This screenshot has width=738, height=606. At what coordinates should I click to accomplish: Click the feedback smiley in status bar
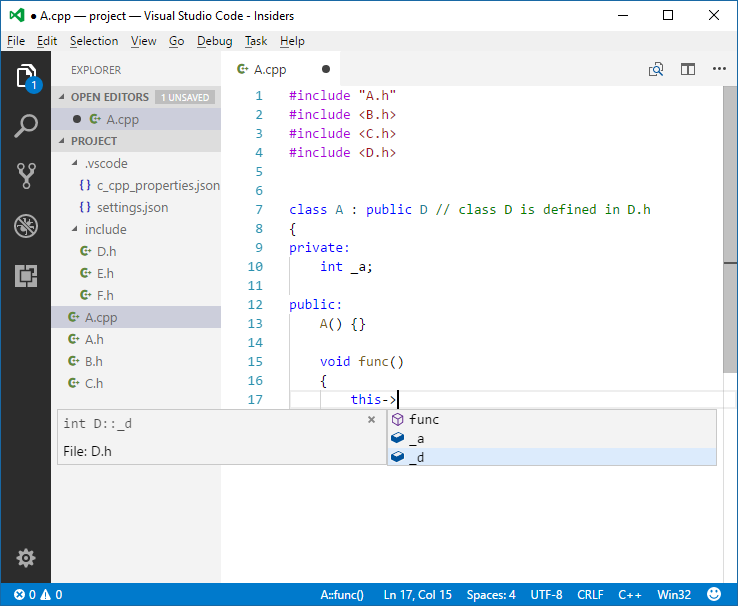[714, 594]
